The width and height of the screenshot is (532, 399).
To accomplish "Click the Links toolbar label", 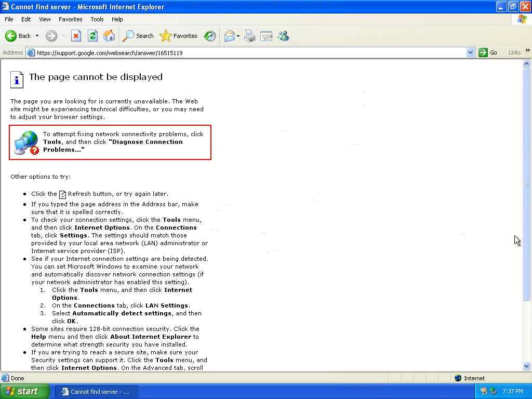I will [x=514, y=52].
